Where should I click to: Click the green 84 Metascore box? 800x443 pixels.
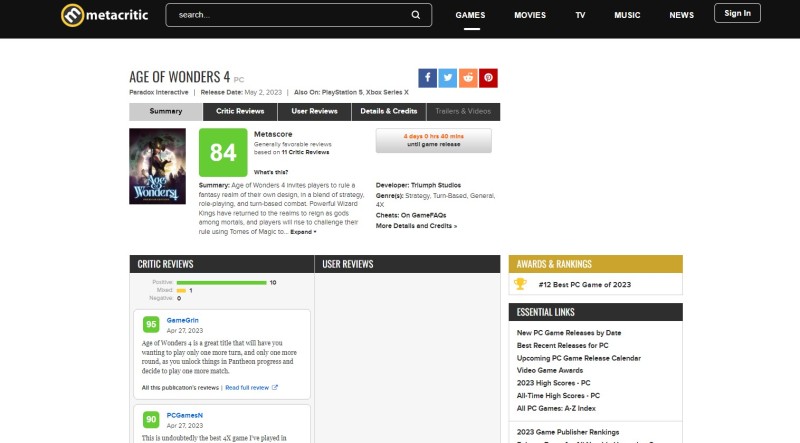223,152
